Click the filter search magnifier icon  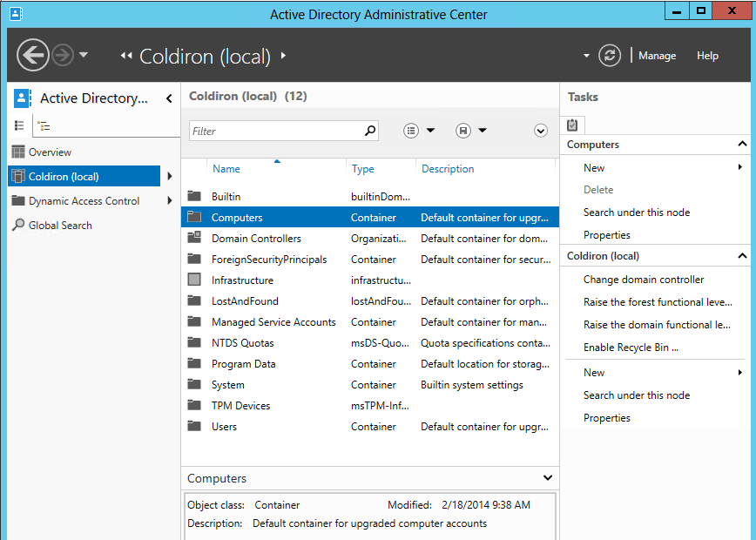pos(370,131)
